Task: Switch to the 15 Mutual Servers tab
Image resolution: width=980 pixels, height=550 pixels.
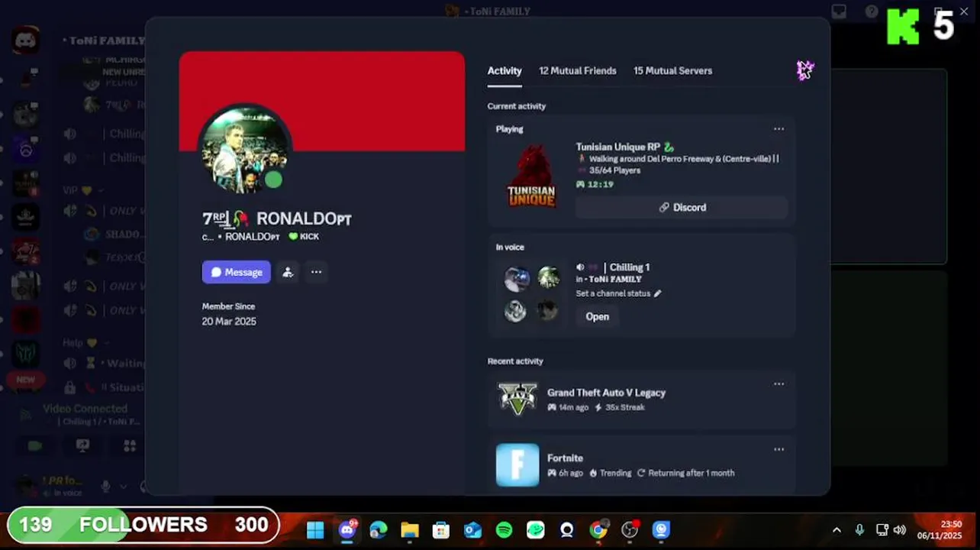Action: pos(672,70)
